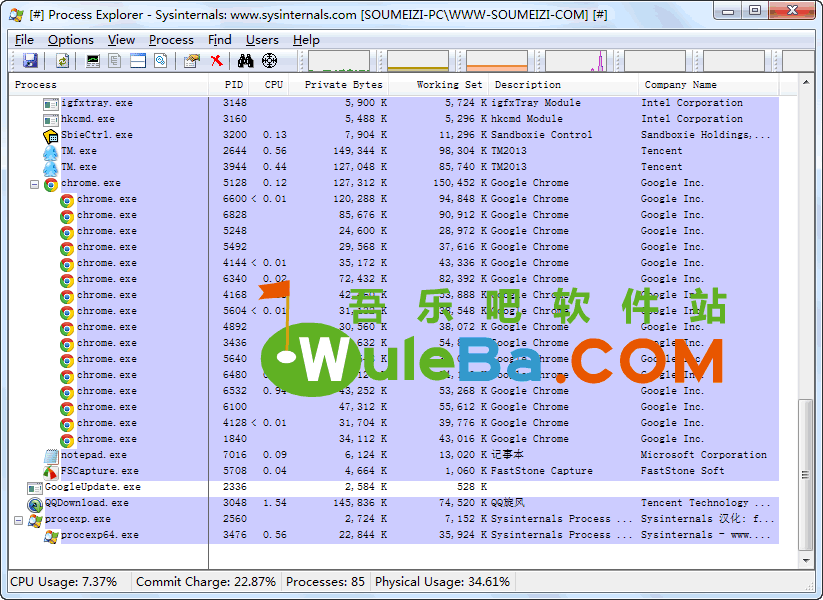Click the 'FastStone Soft' company cell

pos(682,471)
